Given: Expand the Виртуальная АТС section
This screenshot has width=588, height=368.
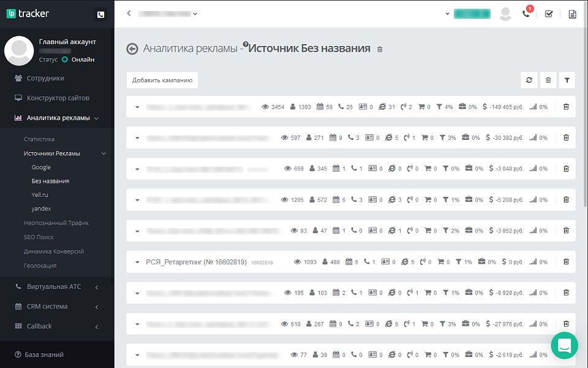Looking at the screenshot, I should [55, 286].
